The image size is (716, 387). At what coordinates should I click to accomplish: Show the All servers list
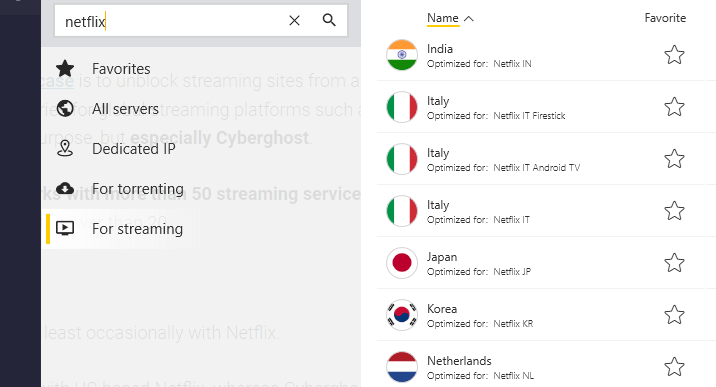coord(125,109)
